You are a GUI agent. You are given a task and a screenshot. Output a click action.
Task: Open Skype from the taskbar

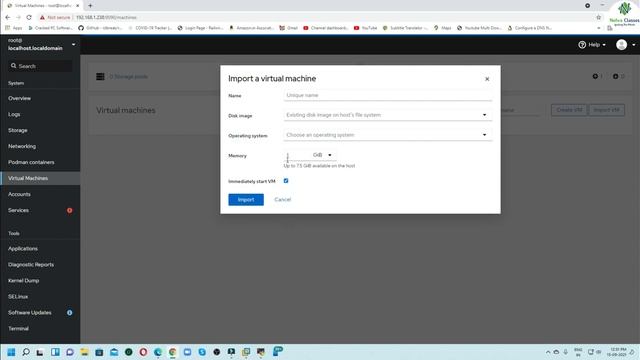202,352
